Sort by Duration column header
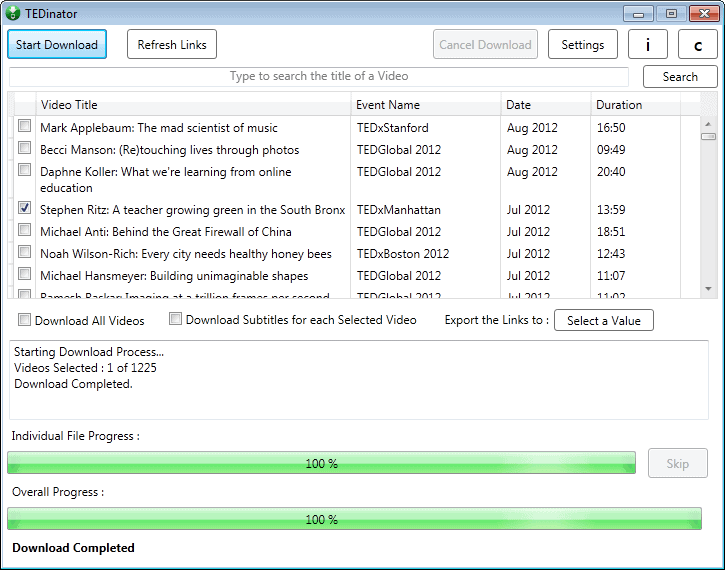Screen dimensions: 725x570 tap(635, 105)
